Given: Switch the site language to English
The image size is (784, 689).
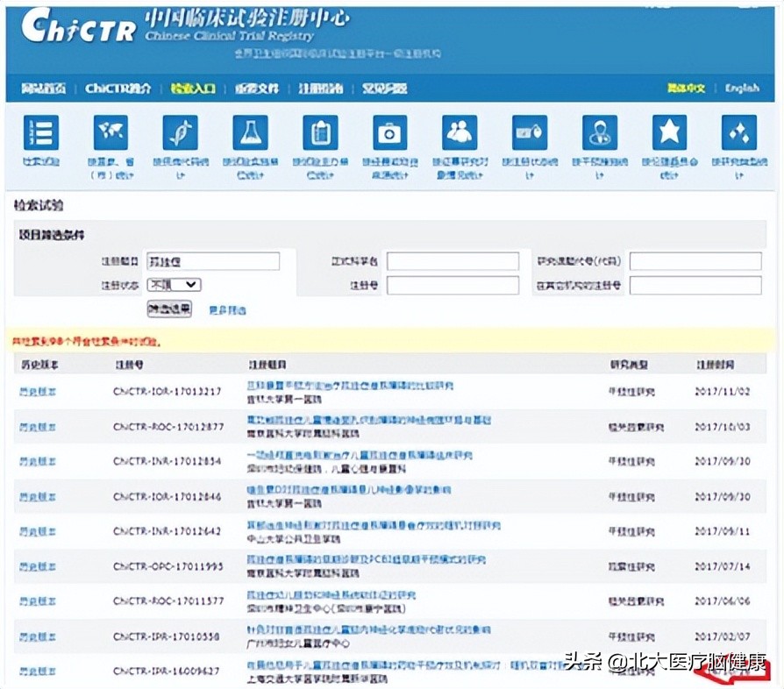Looking at the screenshot, I should tap(742, 89).
